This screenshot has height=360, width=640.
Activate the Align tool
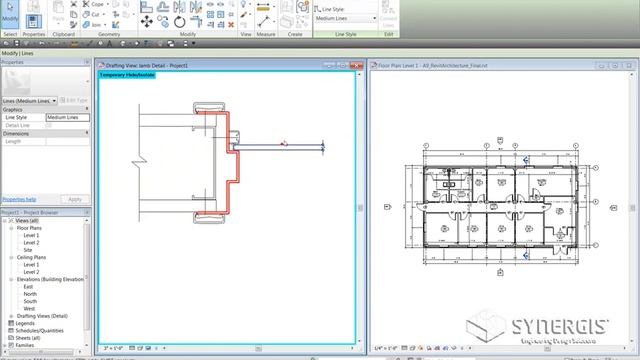[x=147, y=7]
